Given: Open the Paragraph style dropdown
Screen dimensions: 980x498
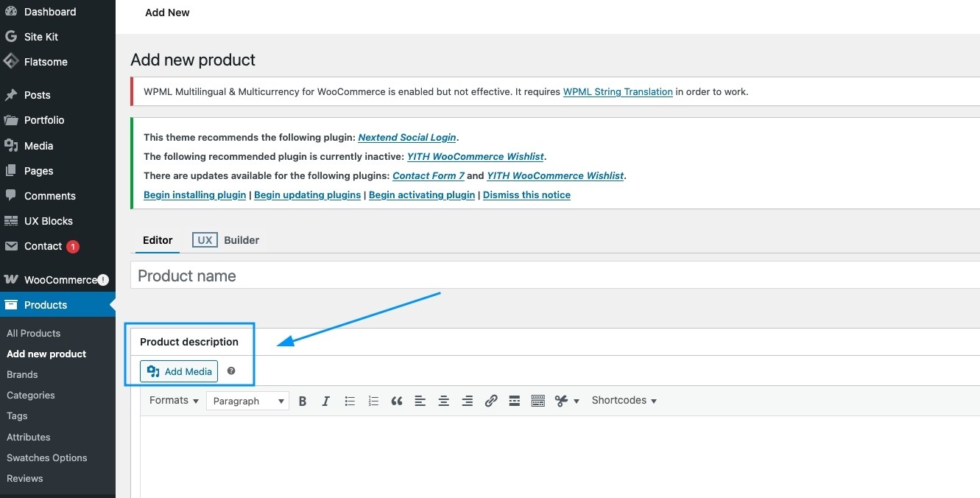Looking at the screenshot, I should click(248, 401).
